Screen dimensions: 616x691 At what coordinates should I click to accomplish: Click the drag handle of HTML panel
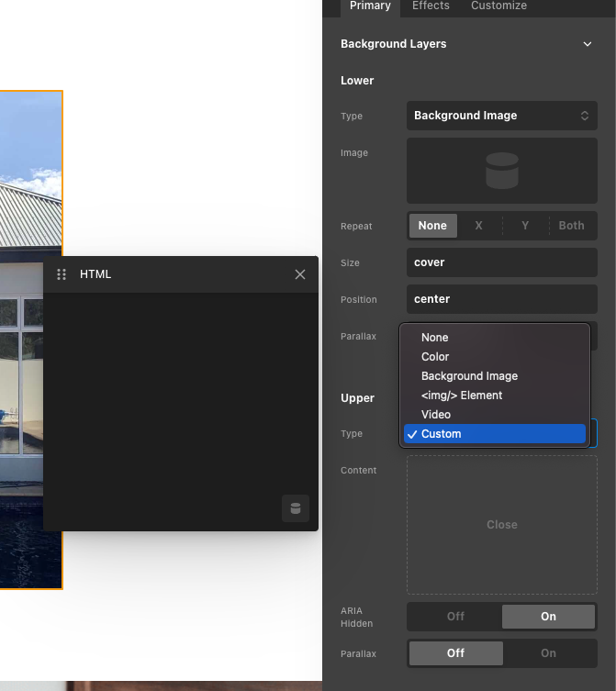(x=62, y=274)
